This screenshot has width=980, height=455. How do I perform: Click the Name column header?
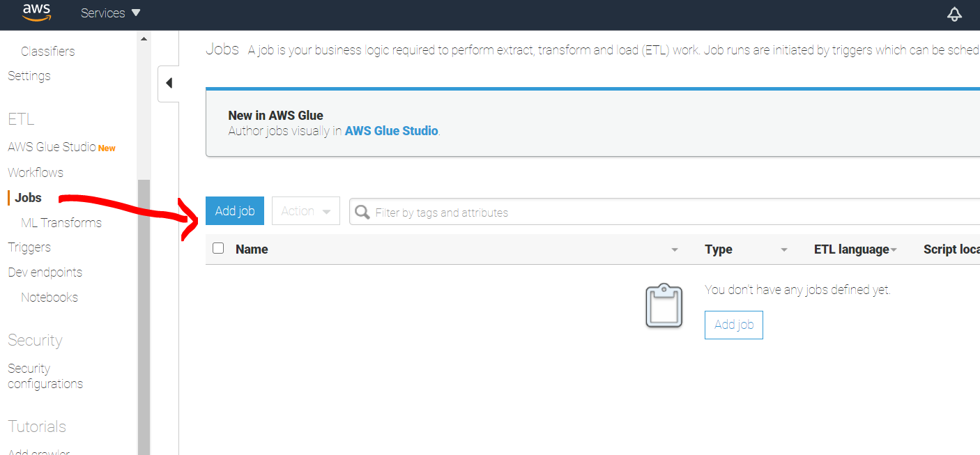click(x=252, y=249)
